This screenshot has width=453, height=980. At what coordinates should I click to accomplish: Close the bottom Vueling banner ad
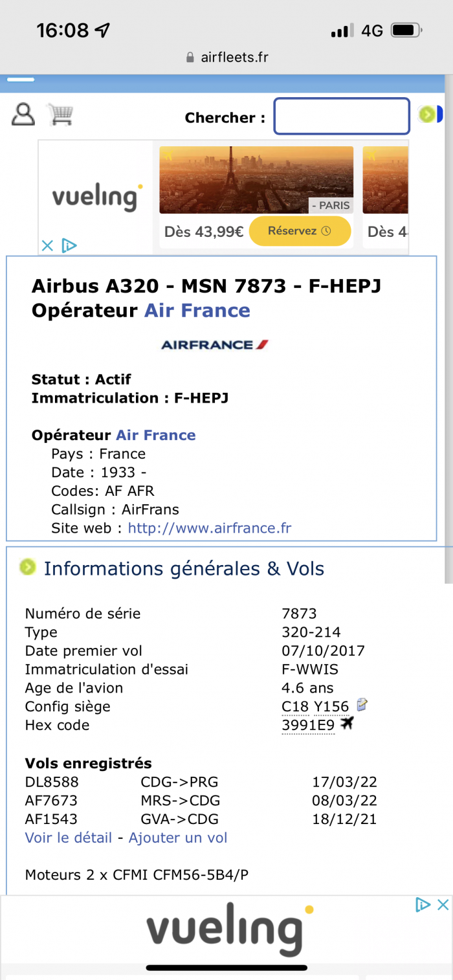[443, 904]
